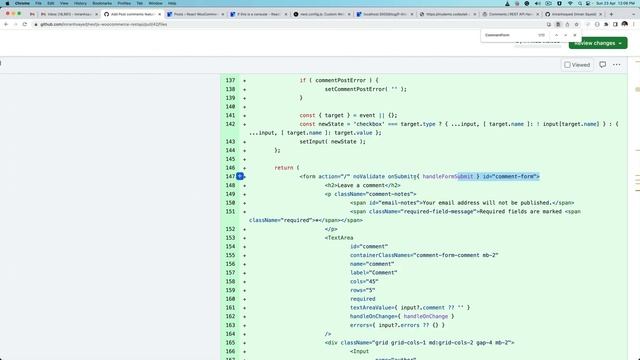
Task: Click the address bar URL
Action: [104, 24]
